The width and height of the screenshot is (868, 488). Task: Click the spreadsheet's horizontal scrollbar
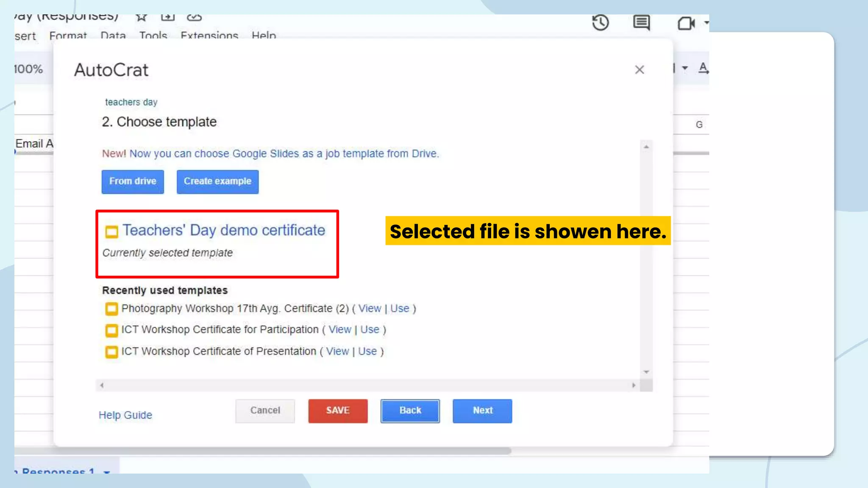click(263, 452)
